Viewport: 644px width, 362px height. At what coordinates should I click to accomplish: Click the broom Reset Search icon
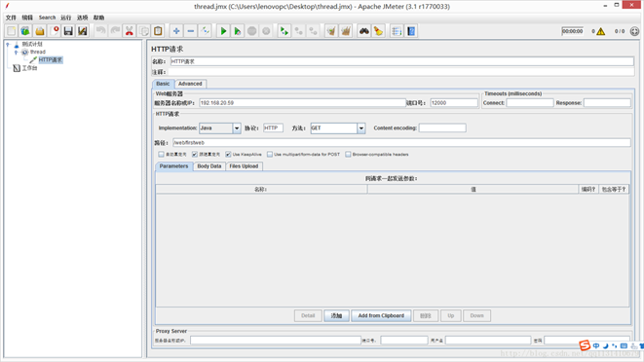(x=378, y=31)
